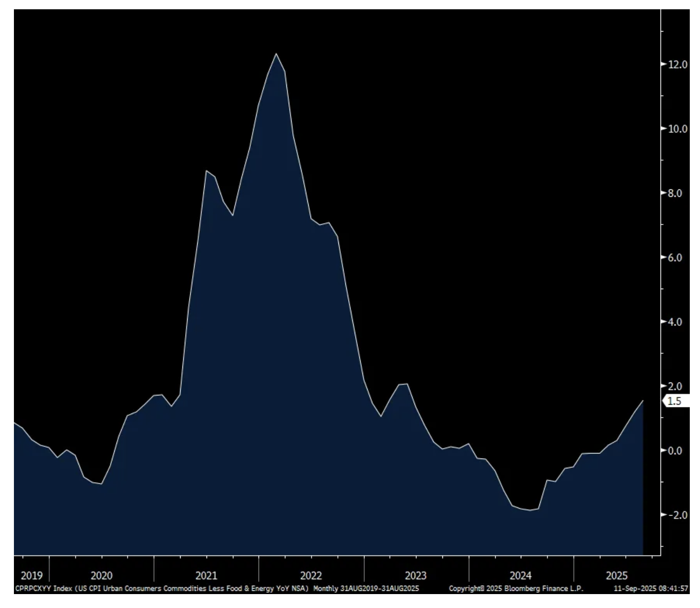Viewport: 700px width, 608px height.
Task: Click the Monthly 31AUG2019-31AUG2025 date range
Action: coord(366,589)
